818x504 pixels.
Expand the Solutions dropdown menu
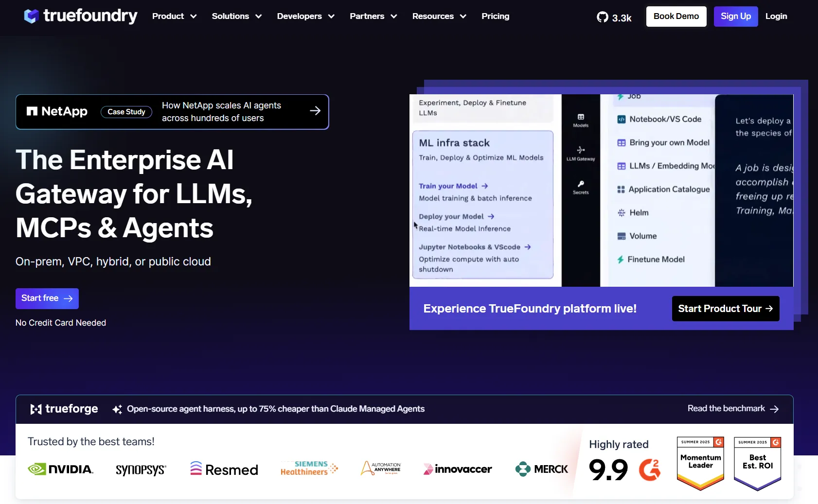click(237, 16)
